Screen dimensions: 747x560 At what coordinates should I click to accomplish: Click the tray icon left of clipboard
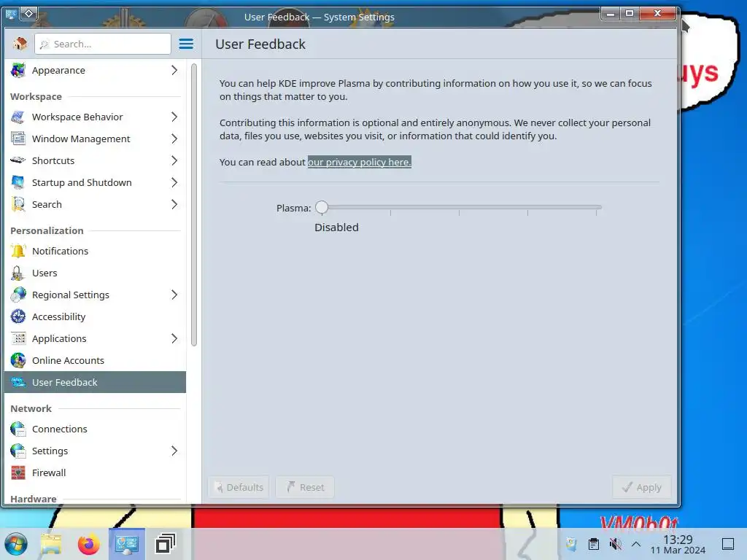(x=572, y=544)
